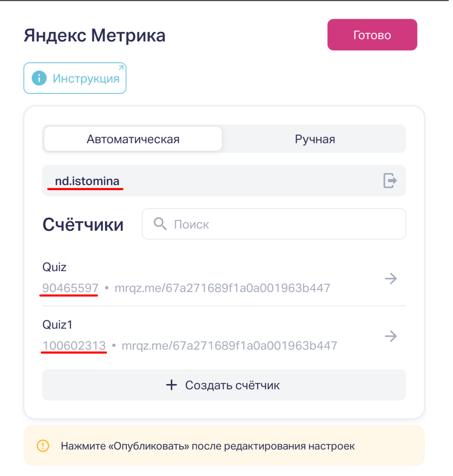453x476 pixels.
Task: Click counter ID 90465597
Action: (x=70, y=288)
